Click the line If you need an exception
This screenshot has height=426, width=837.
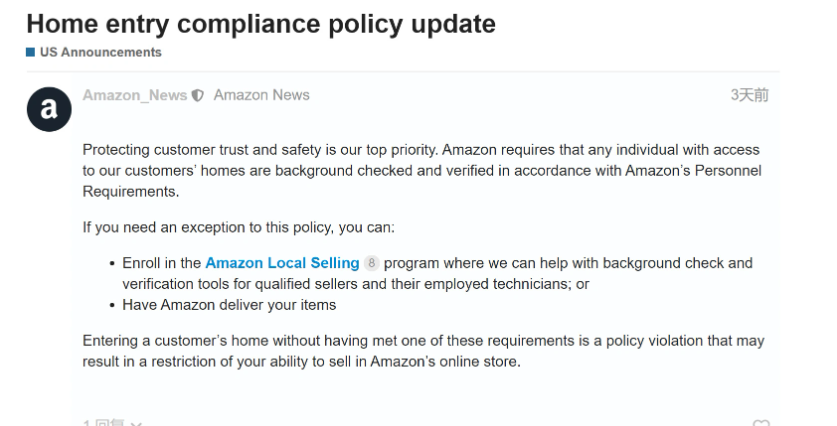pyautogui.click(x=239, y=227)
